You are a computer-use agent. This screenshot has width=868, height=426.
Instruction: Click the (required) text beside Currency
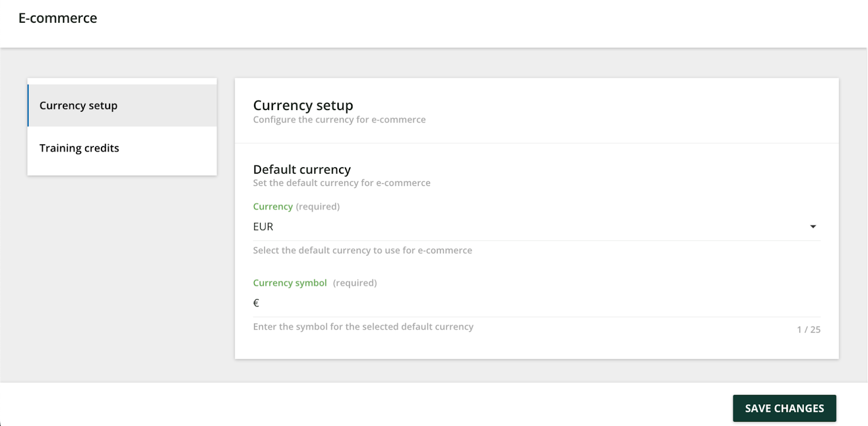click(x=318, y=206)
